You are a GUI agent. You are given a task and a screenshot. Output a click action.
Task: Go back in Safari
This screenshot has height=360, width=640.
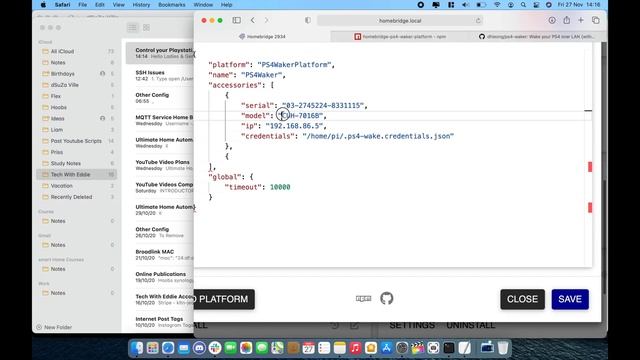point(253,20)
